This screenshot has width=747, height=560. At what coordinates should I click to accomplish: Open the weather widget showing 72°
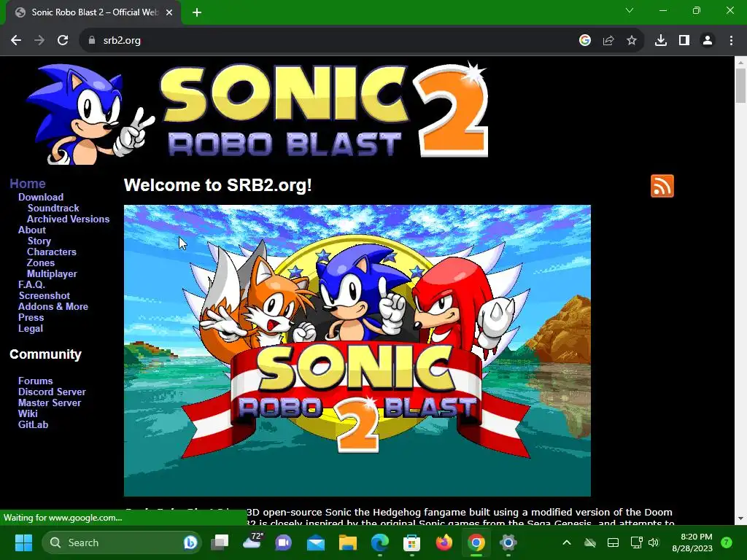pos(252,541)
